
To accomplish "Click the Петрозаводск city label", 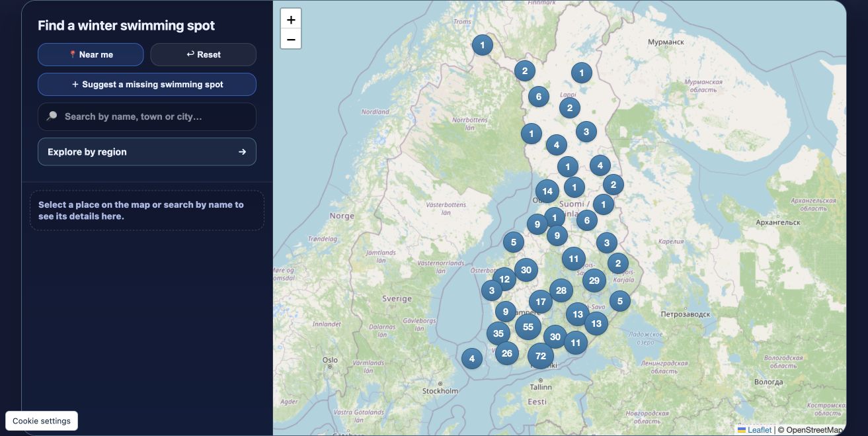I will pyautogui.click(x=686, y=314).
